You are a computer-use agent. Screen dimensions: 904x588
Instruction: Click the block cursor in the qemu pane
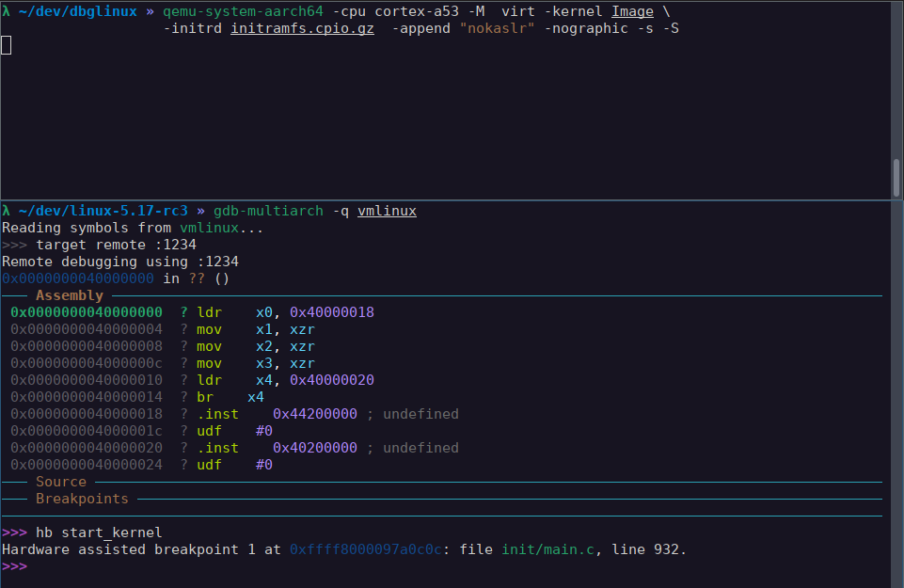tap(6, 45)
